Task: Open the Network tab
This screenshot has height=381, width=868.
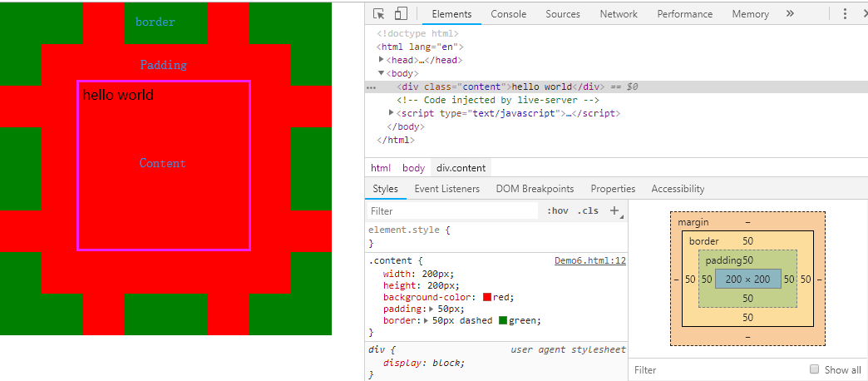Action: click(619, 14)
